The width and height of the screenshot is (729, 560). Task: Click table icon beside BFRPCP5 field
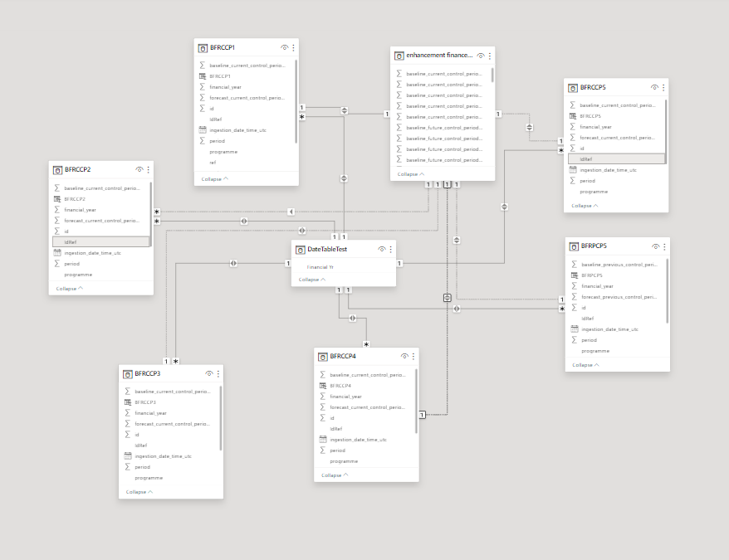pos(575,275)
